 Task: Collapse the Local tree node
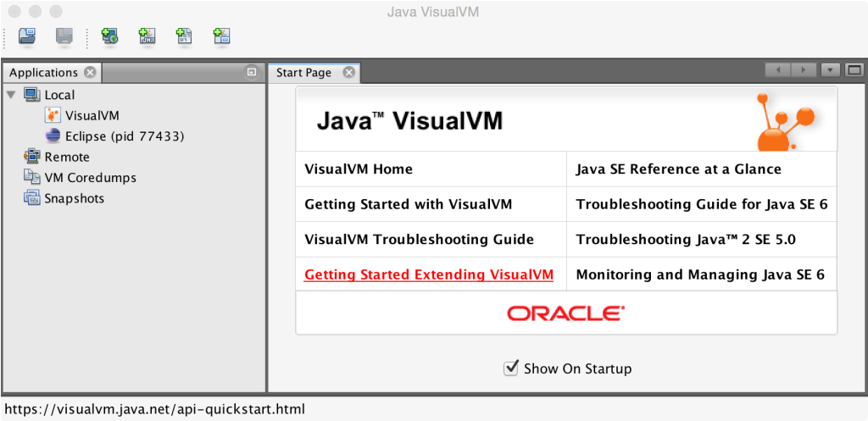point(10,95)
